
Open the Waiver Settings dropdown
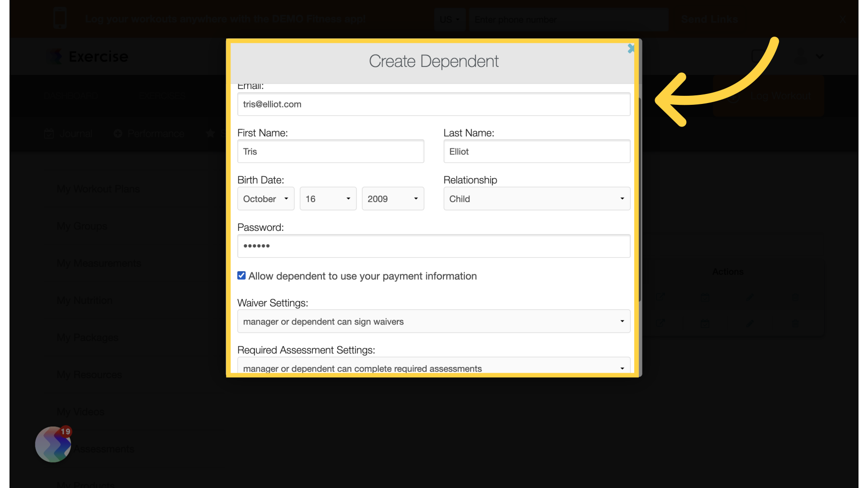tap(434, 321)
